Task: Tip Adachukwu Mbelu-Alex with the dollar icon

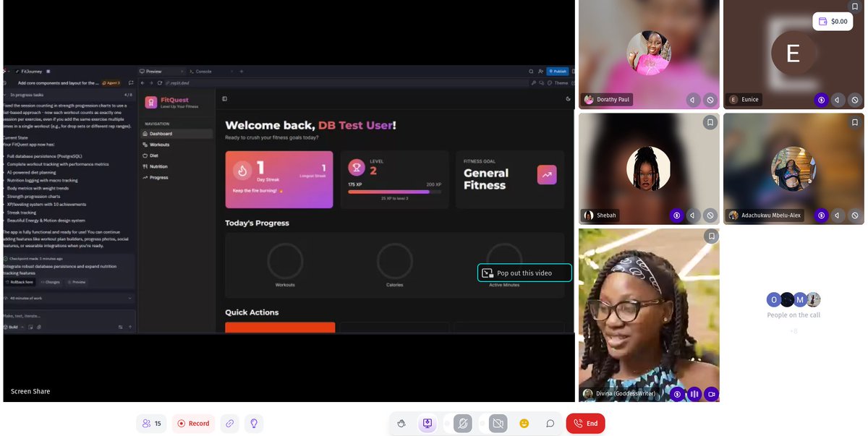Action: click(821, 215)
